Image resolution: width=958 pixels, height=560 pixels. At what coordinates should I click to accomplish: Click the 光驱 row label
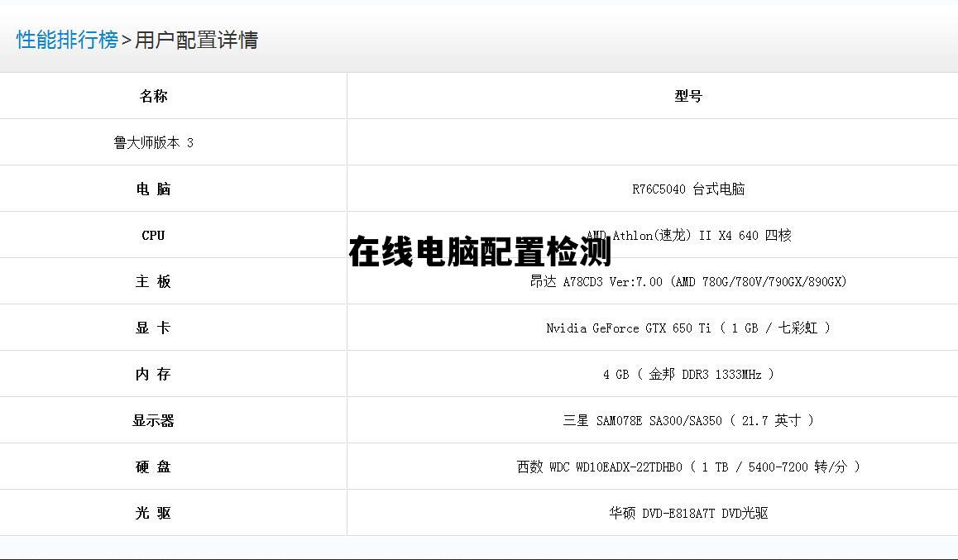coord(153,514)
